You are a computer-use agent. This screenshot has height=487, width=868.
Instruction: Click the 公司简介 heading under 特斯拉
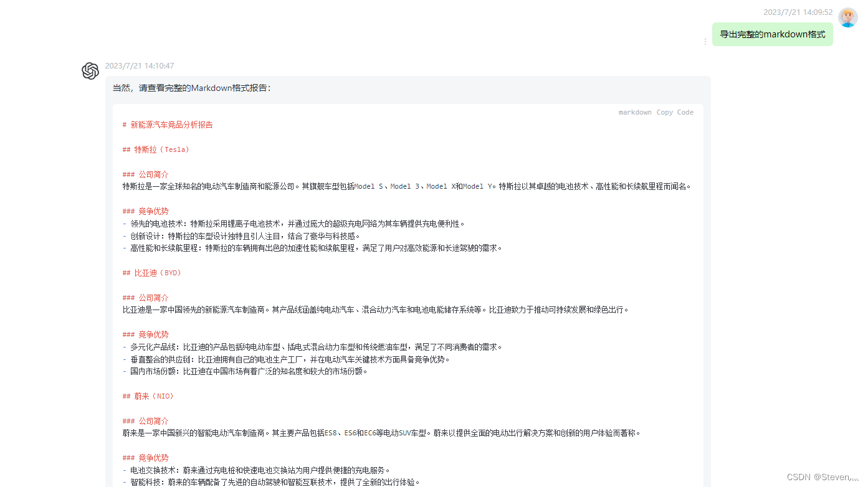[x=146, y=174]
